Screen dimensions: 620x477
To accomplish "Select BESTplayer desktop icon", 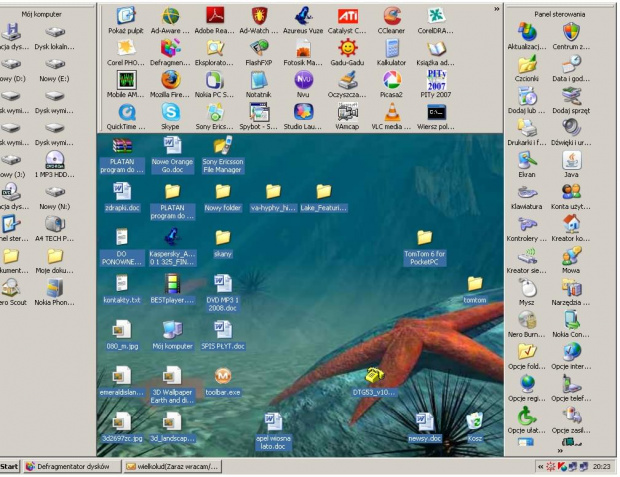I will [x=172, y=290].
